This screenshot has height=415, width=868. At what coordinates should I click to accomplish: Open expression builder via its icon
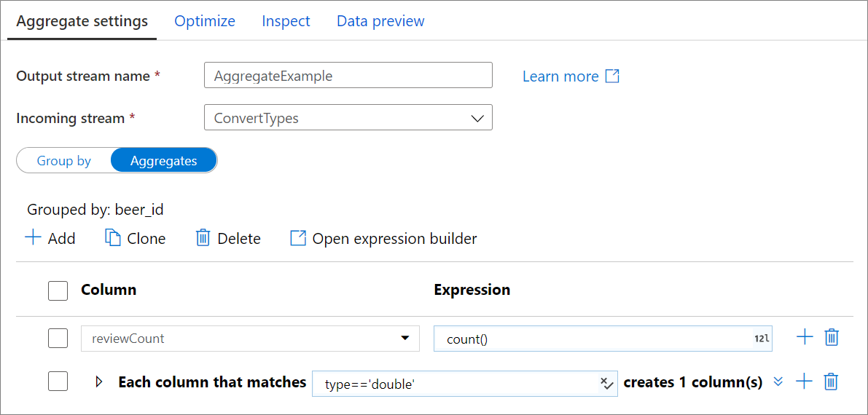[x=298, y=238]
